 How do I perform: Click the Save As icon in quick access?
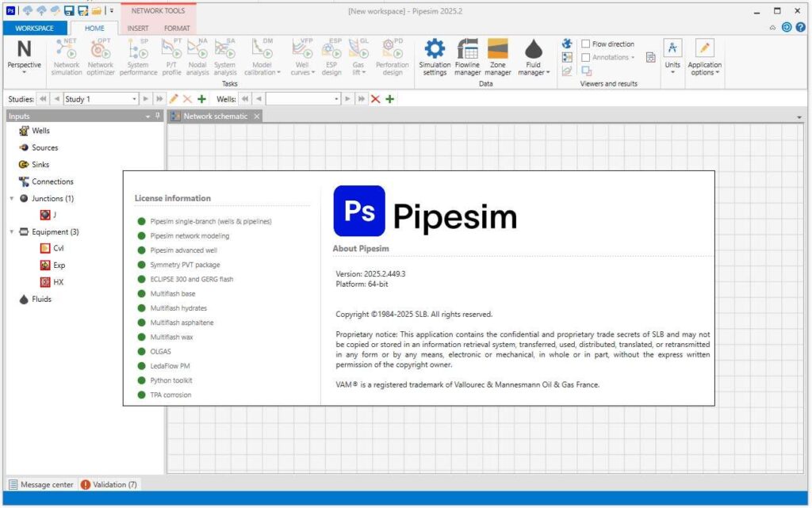click(82, 10)
